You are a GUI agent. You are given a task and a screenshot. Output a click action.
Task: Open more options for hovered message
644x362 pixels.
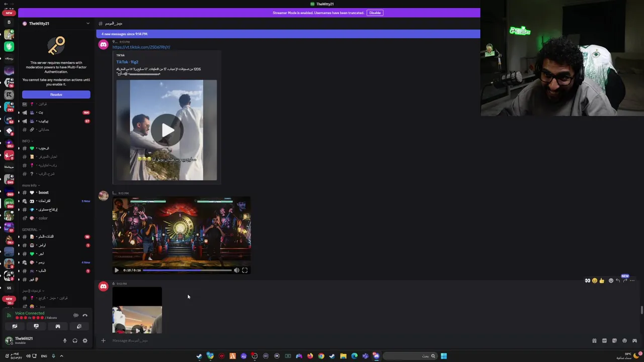click(x=632, y=281)
